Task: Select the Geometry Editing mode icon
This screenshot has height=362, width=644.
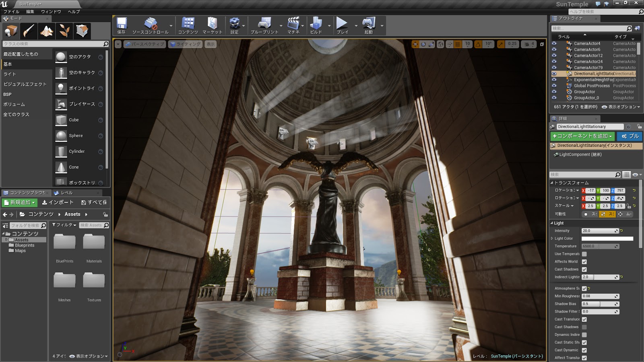Action: 82,31
